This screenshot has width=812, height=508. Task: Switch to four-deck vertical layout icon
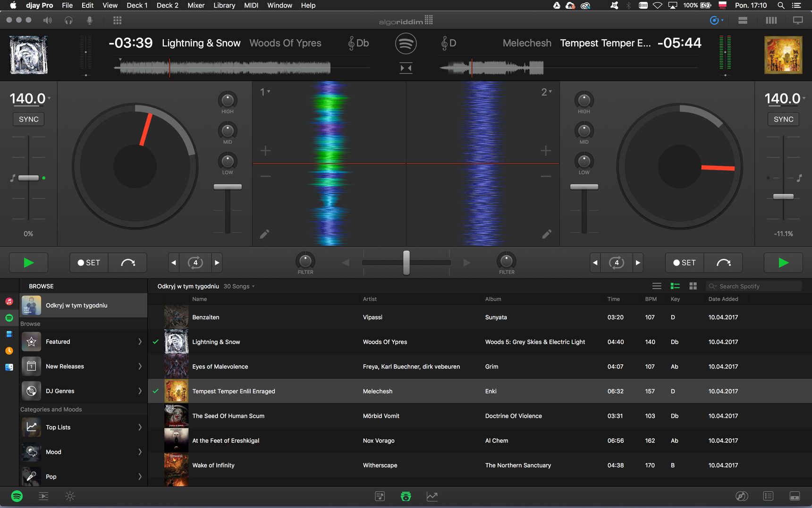(x=771, y=20)
